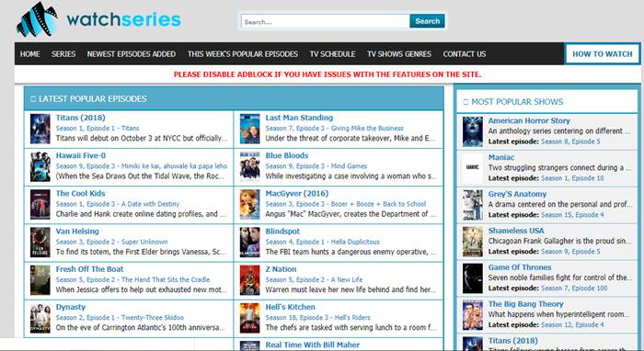This screenshot has height=351, width=644.
Task: Open the Last Man Standing poster thumbnail
Action: click(249, 129)
